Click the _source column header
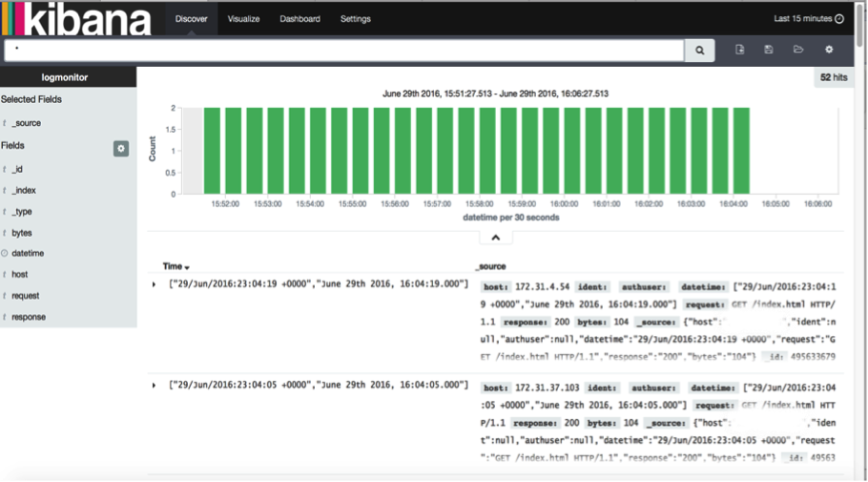The image size is (868, 482). [491, 266]
